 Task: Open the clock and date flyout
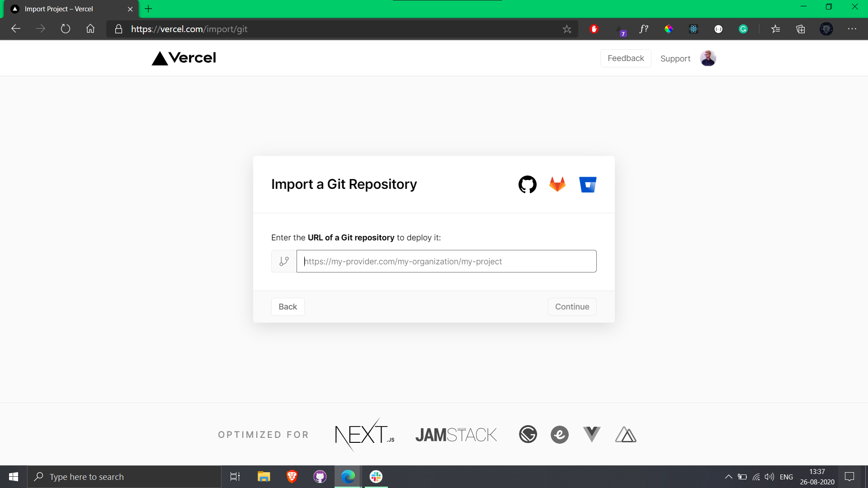tap(817, 477)
